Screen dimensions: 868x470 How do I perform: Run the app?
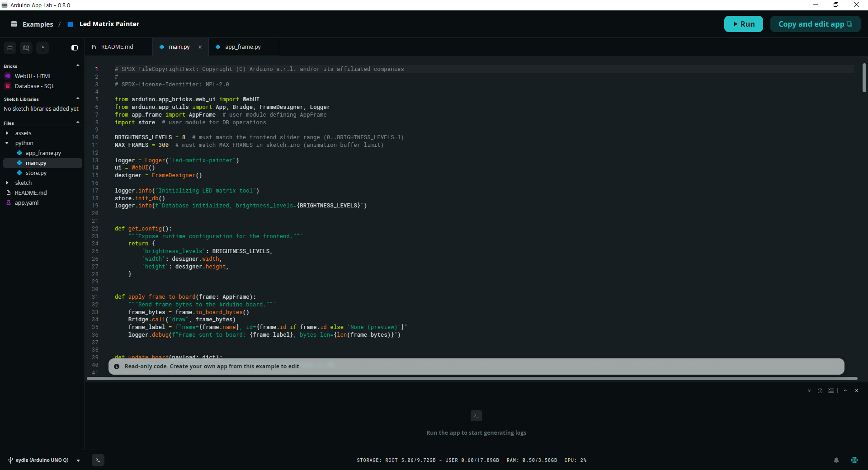pyautogui.click(x=744, y=24)
